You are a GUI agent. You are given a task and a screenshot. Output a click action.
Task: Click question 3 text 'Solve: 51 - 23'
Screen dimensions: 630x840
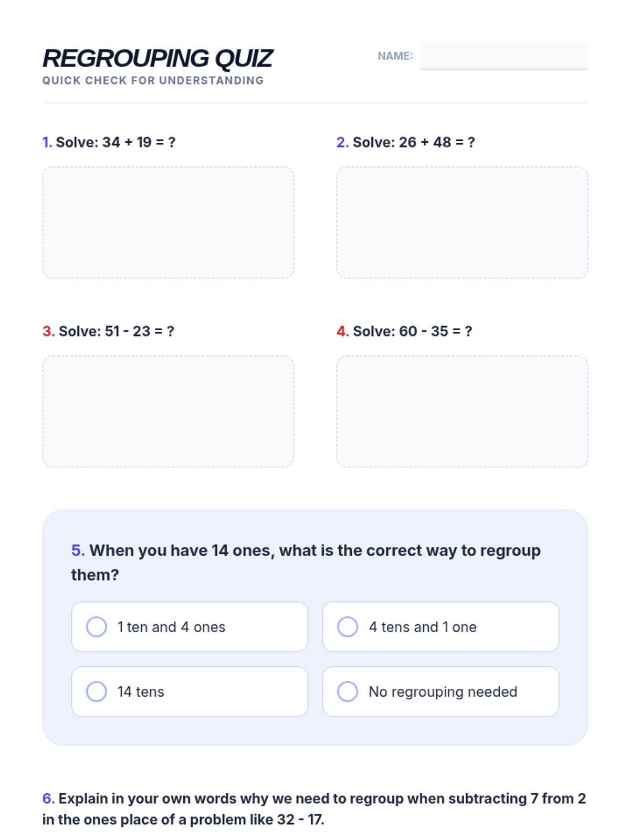coord(116,331)
